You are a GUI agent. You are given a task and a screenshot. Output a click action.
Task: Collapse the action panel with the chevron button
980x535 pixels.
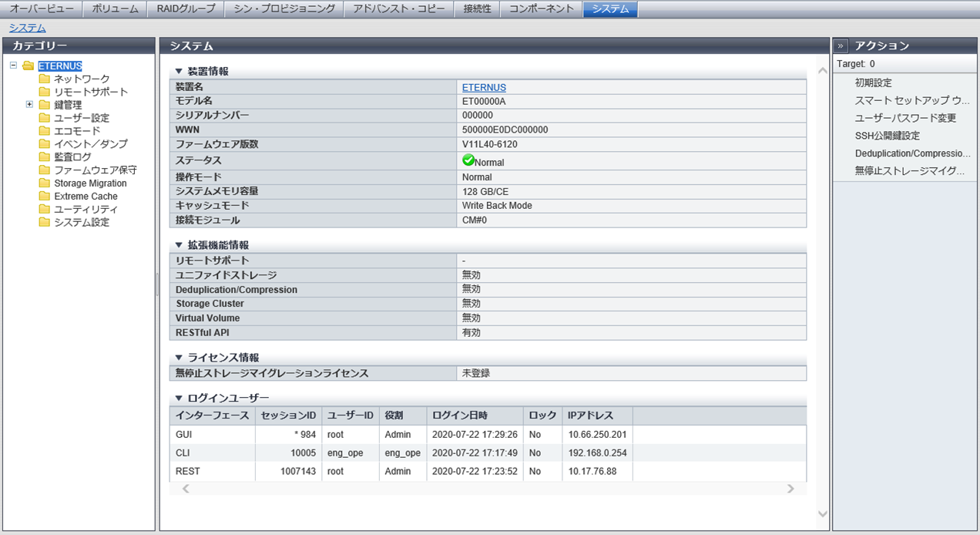(841, 46)
